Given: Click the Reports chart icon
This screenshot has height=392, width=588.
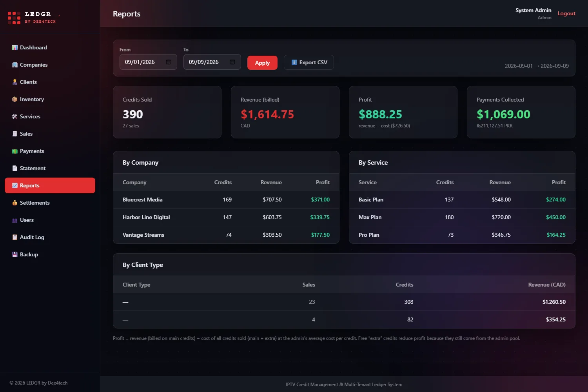Looking at the screenshot, I should click(x=15, y=185).
